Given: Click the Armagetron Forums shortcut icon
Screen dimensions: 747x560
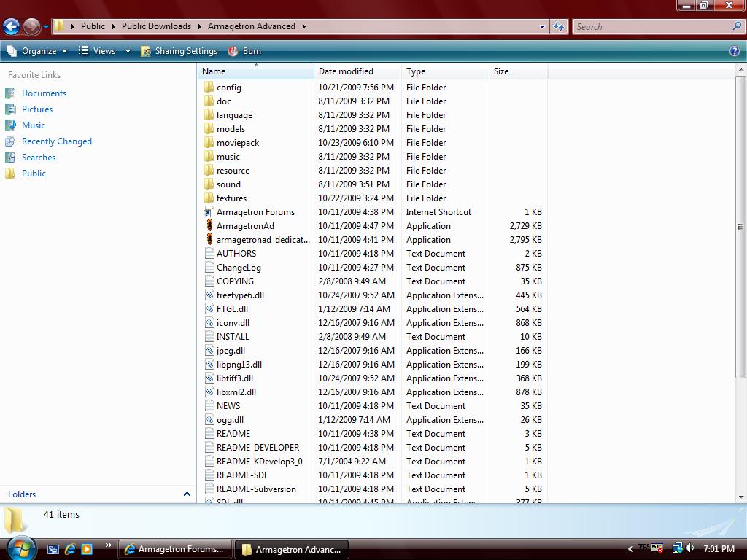Looking at the screenshot, I should pyautogui.click(x=209, y=212).
